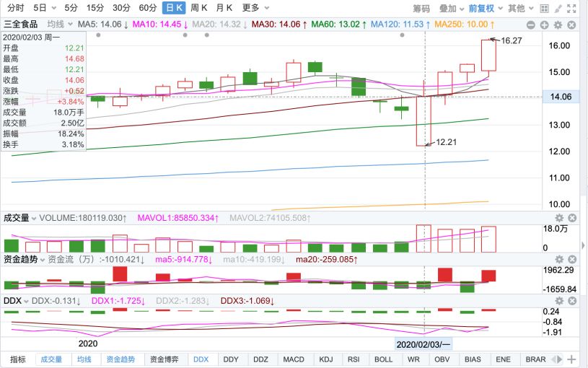Enable the WR indicator
The height and width of the screenshot is (368, 588).
pos(413,359)
